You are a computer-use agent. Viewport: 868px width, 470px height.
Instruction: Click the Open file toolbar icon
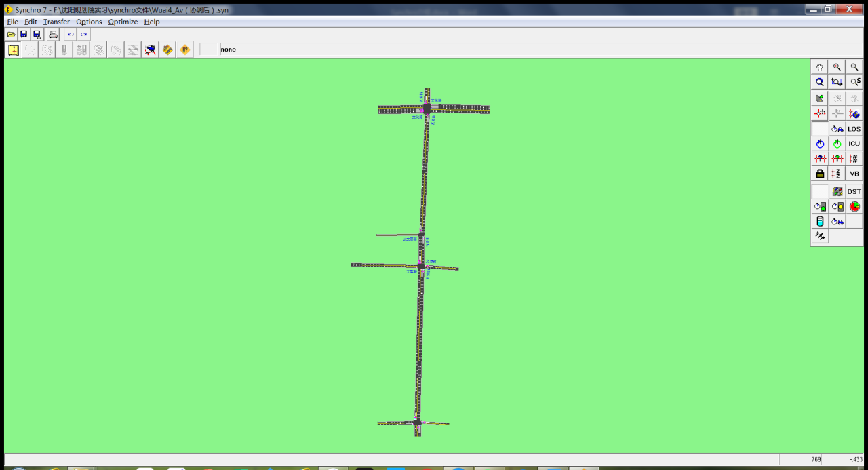point(11,34)
